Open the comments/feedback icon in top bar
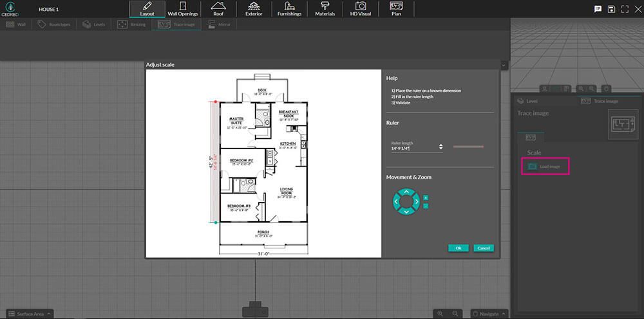The width and height of the screenshot is (644, 319). pos(597,9)
